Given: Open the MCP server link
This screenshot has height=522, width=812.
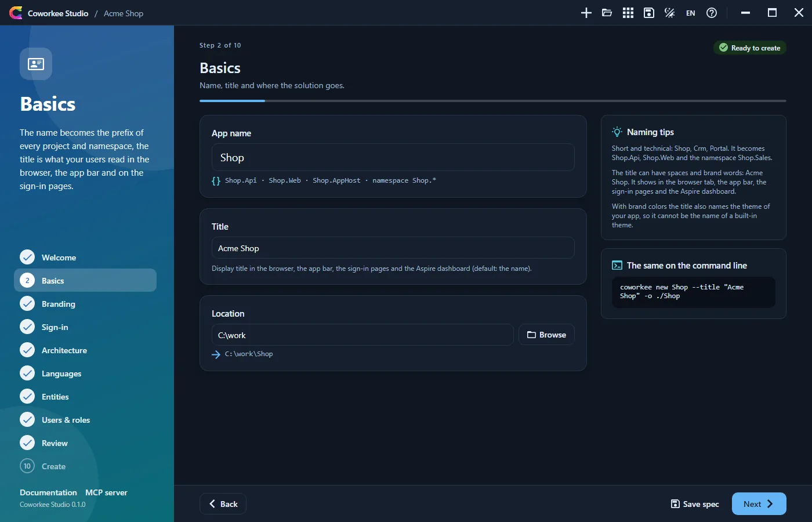Looking at the screenshot, I should click(x=106, y=492).
